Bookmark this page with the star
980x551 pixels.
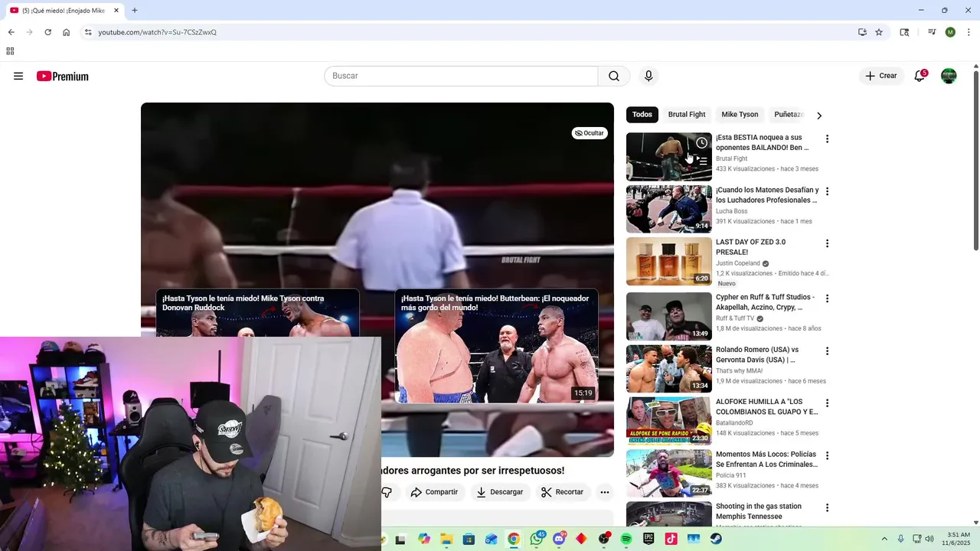pos(879,32)
